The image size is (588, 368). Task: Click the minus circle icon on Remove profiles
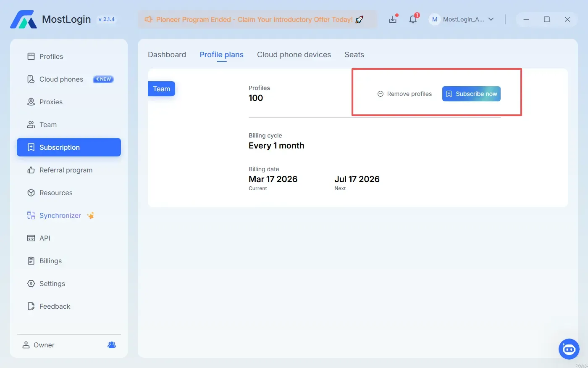[x=381, y=94]
